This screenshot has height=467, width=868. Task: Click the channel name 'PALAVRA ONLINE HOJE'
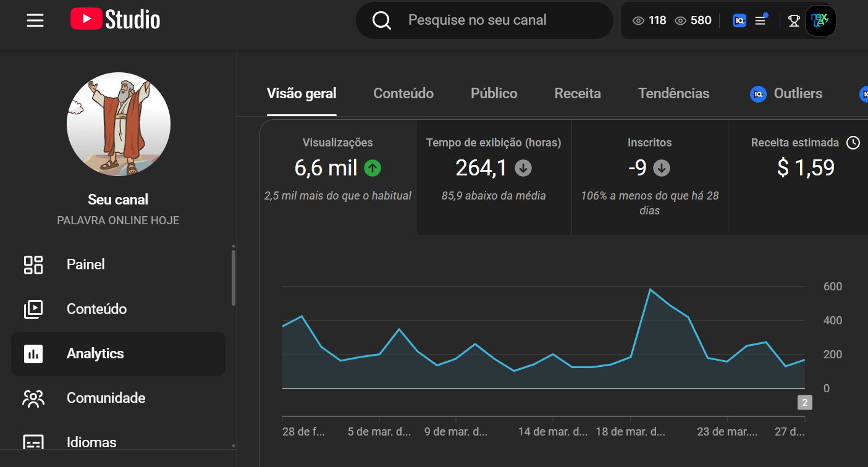tap(119, 221)
